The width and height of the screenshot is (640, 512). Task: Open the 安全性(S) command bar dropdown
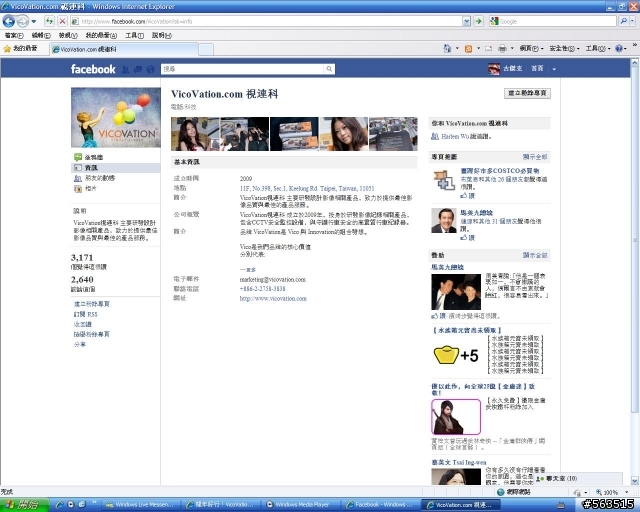tap(564, 49)
